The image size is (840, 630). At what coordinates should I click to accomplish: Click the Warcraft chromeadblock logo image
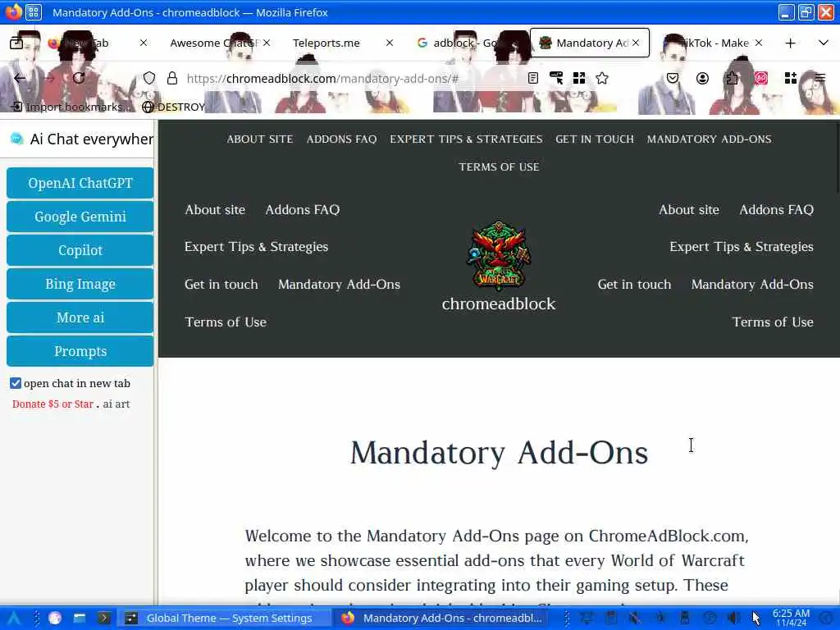tap(499, 256)
